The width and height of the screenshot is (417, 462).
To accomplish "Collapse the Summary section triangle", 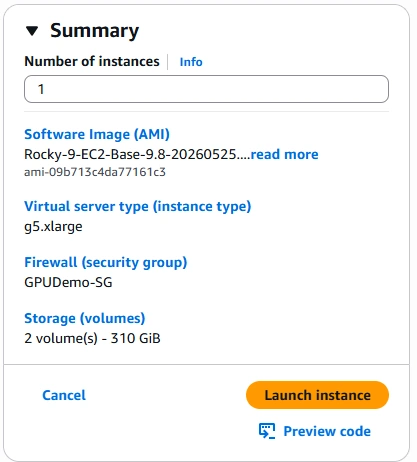I will click(x=32, y=31).
